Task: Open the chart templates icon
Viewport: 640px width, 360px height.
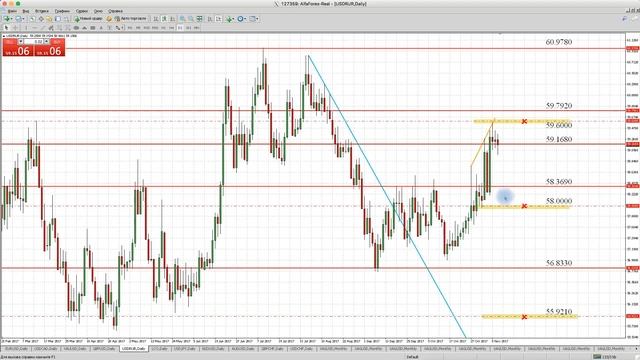Action: [251, 19]
